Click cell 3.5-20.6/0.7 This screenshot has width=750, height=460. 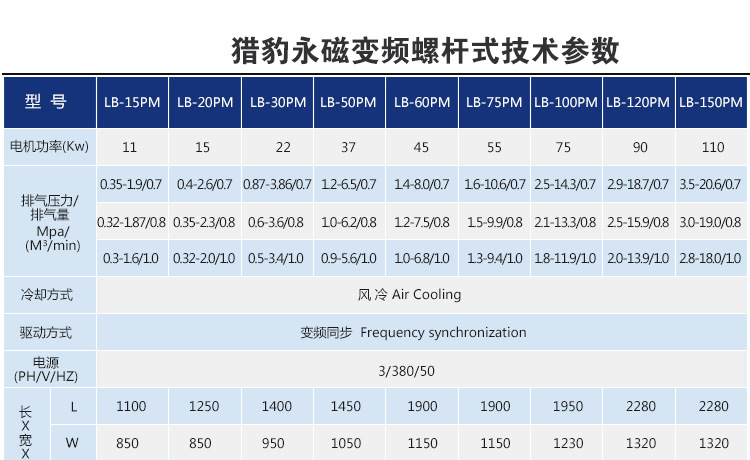coord(710,184)
